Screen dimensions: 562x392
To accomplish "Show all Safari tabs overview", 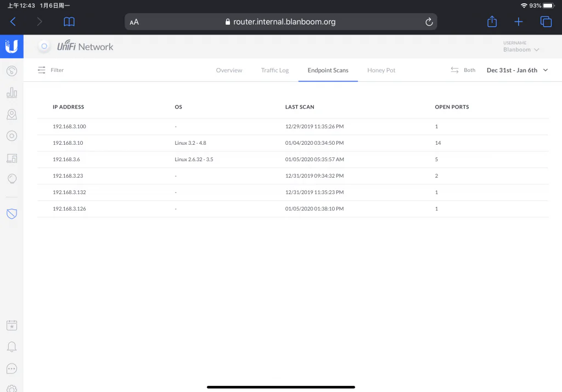I will click(546, 22).
